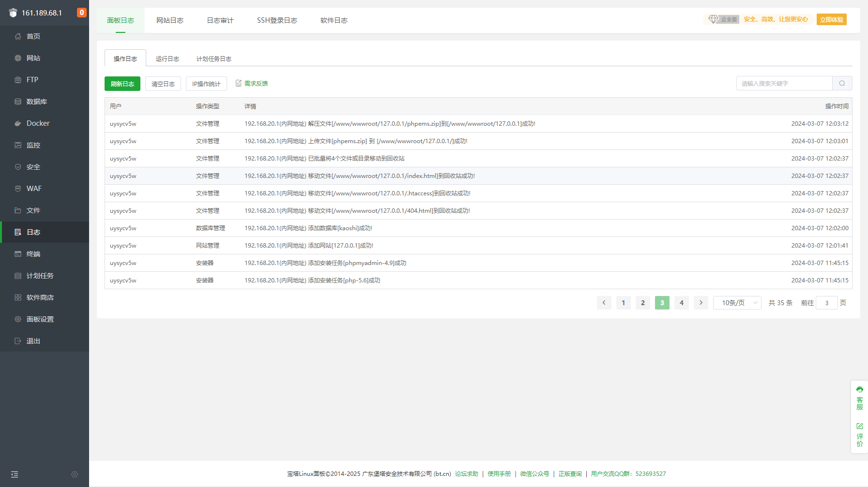Open customer service headset icon
The image size is (868, 487).
click(859, 390)
